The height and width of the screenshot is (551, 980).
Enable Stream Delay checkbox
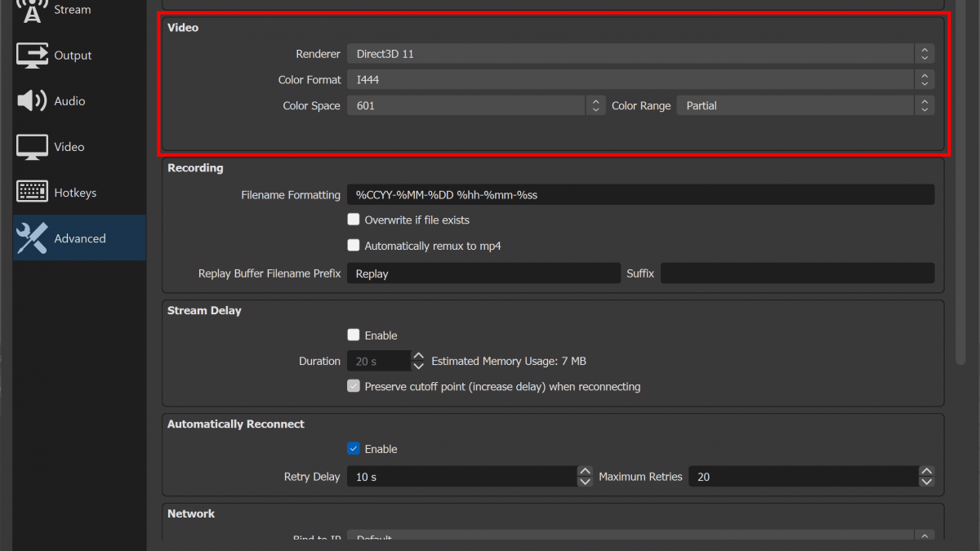[354, 335]
